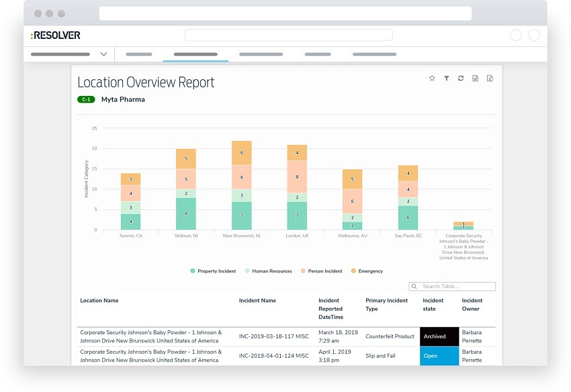The height and width of the screenshot is (392, 571).
Task: Open incident INC-2019-03-18-117 MISC
Action: (274, 336)
